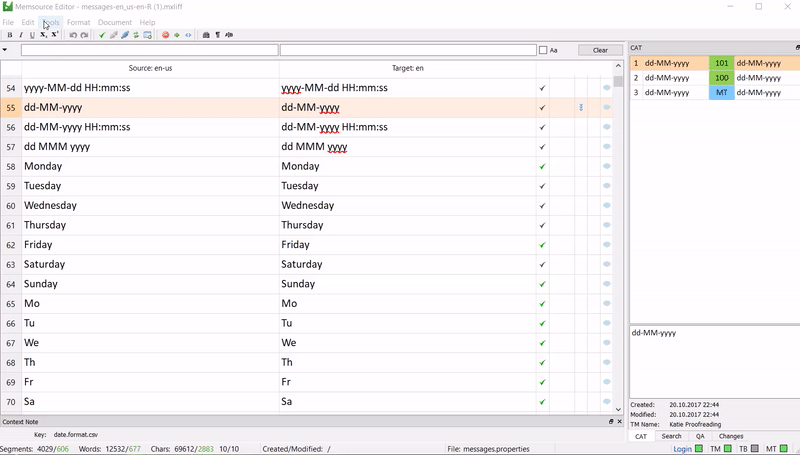Open the Format menu
Viewport: 800px width, 455px height.
pyautogui.click(x=78, y=22)
